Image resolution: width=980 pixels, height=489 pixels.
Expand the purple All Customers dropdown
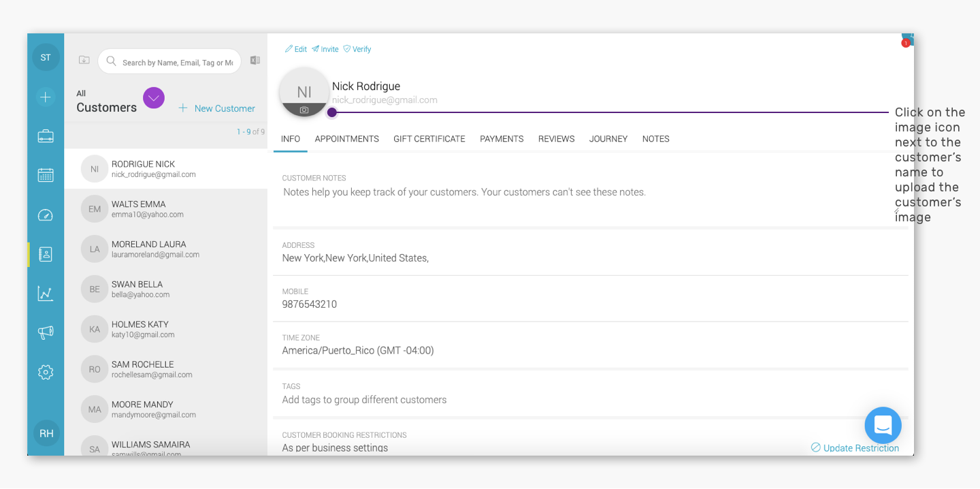tap(154, 97)
